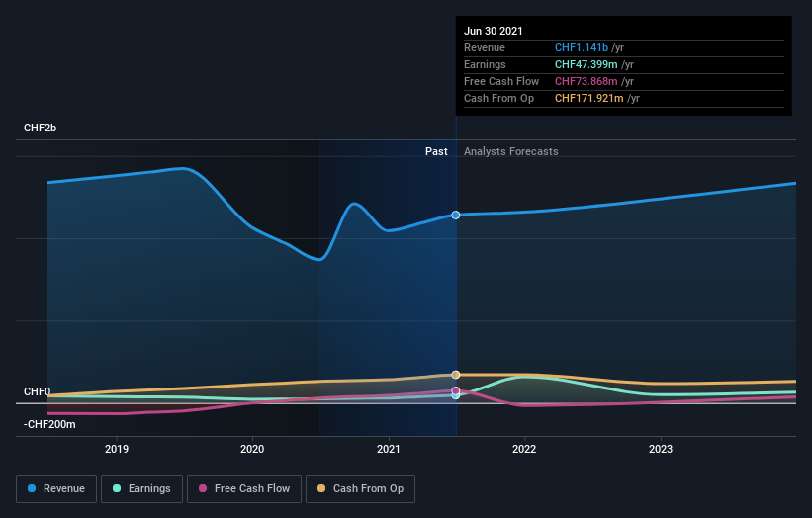Click the CHF73.868m free cash flow value

pos(586,81)
